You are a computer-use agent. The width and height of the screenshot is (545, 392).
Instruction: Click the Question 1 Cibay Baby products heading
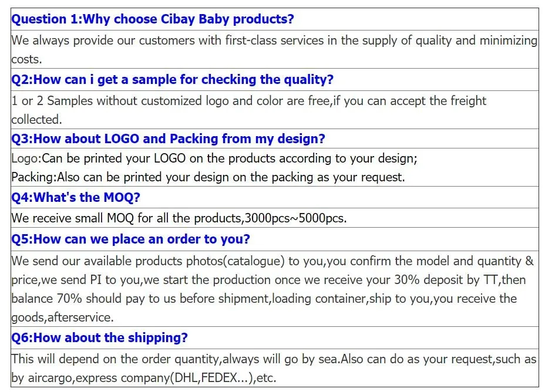[153, 19]
